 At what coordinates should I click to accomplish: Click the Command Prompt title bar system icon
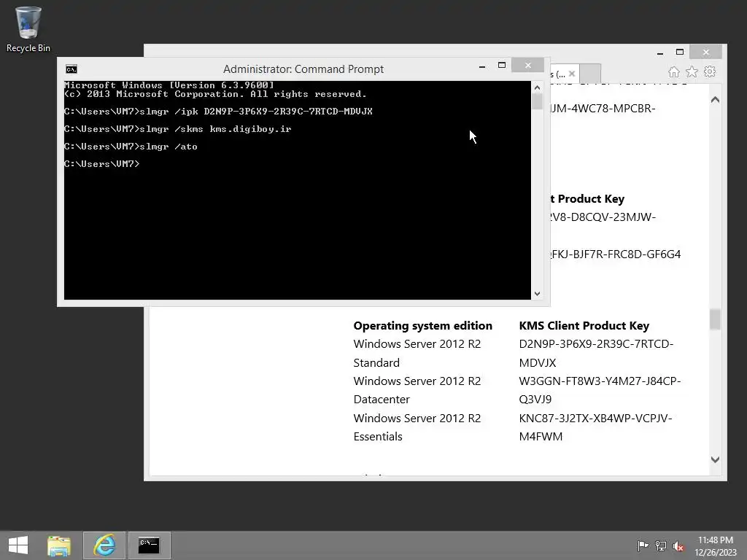pos(71,69)
